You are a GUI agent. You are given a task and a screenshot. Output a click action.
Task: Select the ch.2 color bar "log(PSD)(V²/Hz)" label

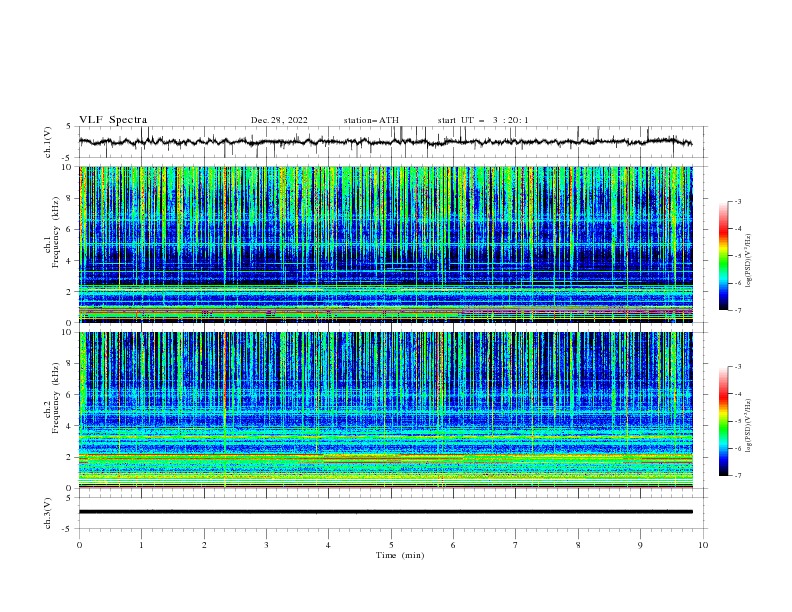[x=749, y=426]
